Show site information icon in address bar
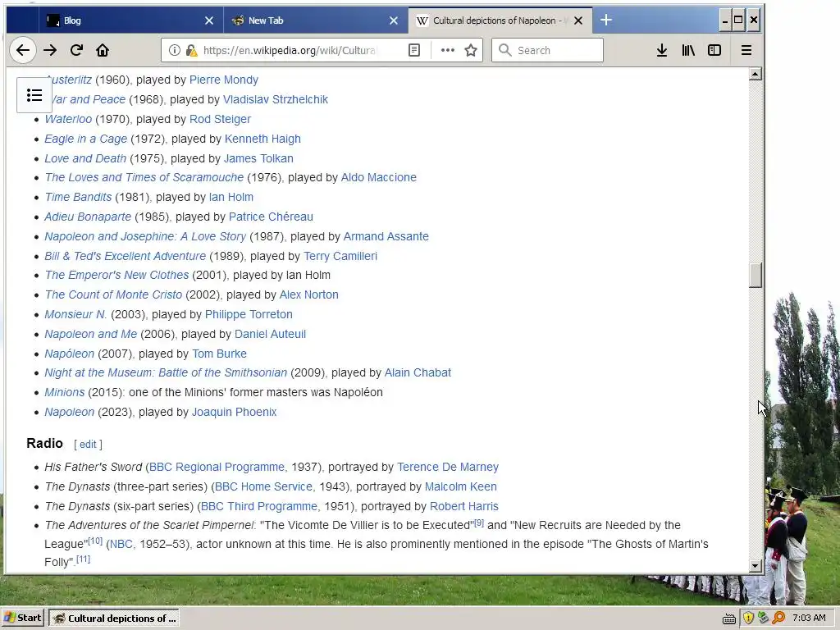Viewport: 840px width, 630px height. [x=174, y=50]
